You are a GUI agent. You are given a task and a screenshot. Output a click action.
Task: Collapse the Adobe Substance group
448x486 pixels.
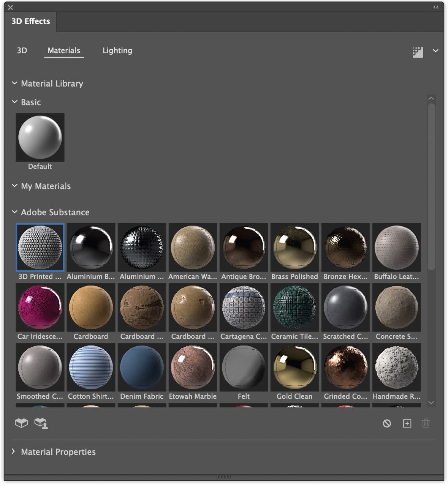(14, 212)
